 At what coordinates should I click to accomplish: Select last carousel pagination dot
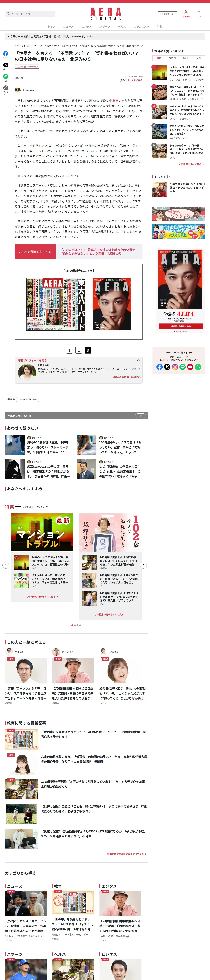point(80,625)
